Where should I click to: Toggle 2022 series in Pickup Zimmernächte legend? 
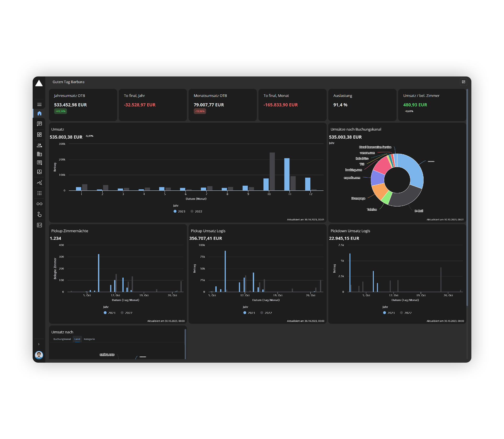pyautogui.click(x=127, y=313)
